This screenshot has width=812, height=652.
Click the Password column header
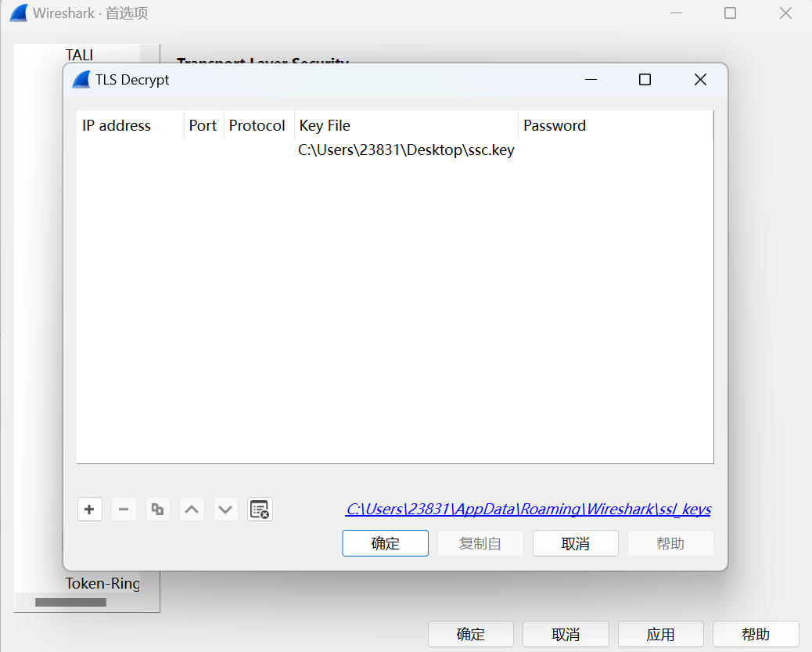(616, 125)
